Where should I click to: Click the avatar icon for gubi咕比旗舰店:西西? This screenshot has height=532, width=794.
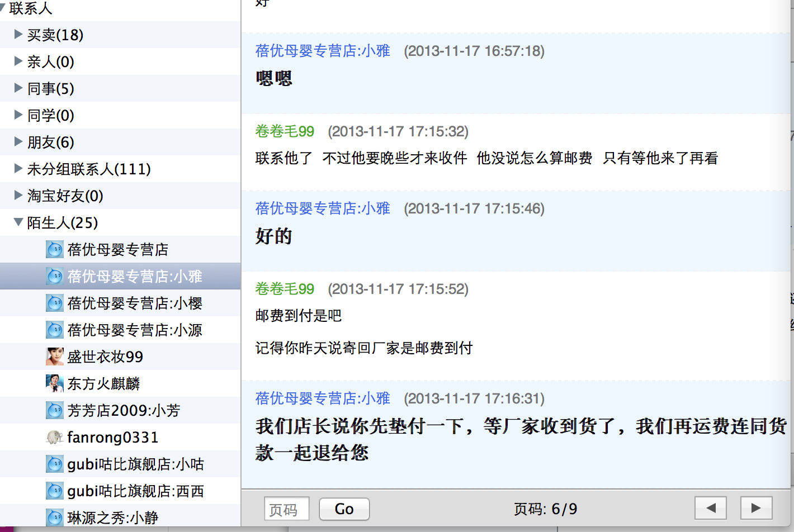tap(54, 491)
